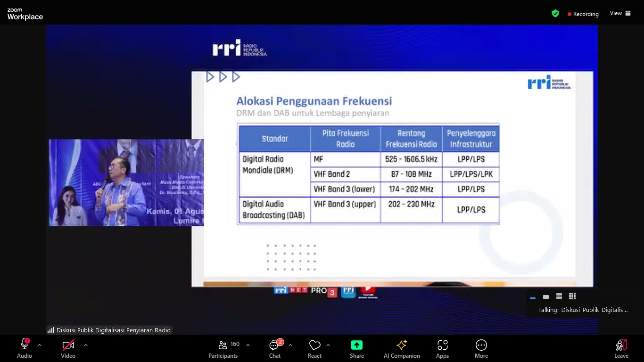644x362 pixels.
Task: Open the View layout menu
Action: tap(620, 13)
